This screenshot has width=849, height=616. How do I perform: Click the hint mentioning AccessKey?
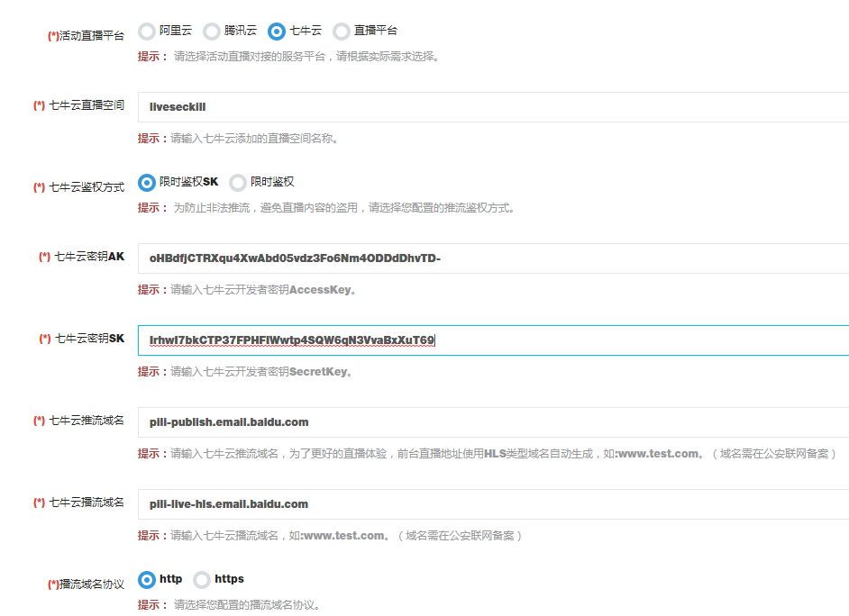coord(247,290)
